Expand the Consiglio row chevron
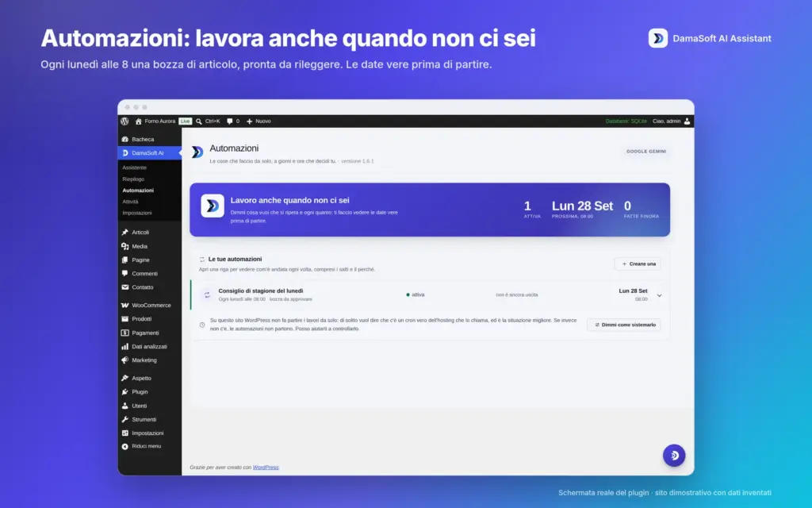This screenshot has height=508, width=812. [x=659, y=295]
